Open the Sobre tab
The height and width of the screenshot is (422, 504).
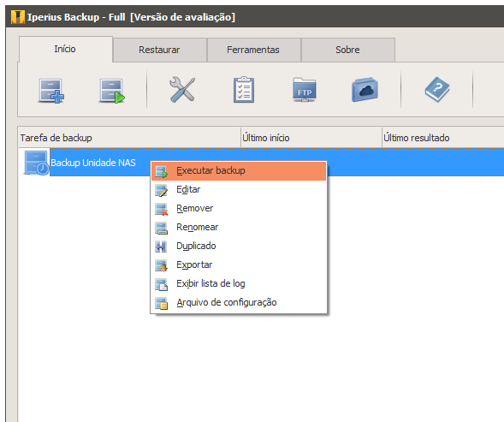coord(347,50)
